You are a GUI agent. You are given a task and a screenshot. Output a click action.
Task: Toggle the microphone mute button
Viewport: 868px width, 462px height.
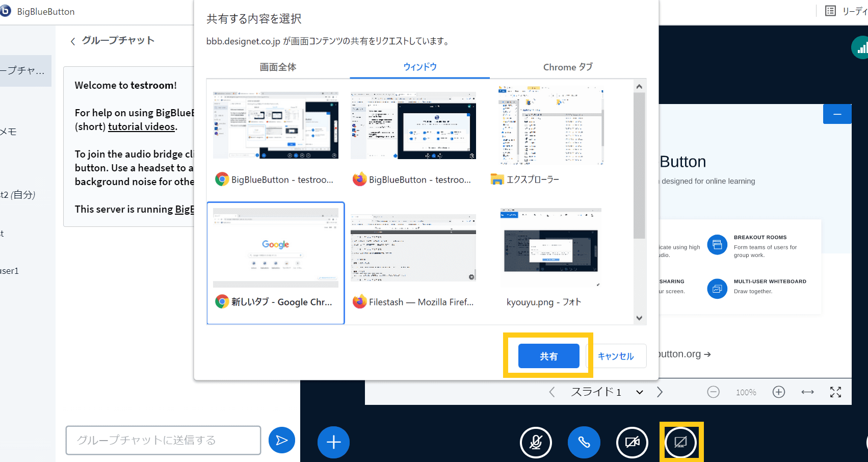pyautogui.click(x=536, y=442)
